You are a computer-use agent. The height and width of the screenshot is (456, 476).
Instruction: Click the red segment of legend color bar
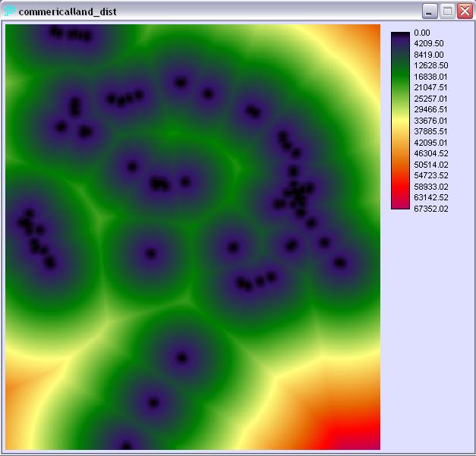[399, 187]
